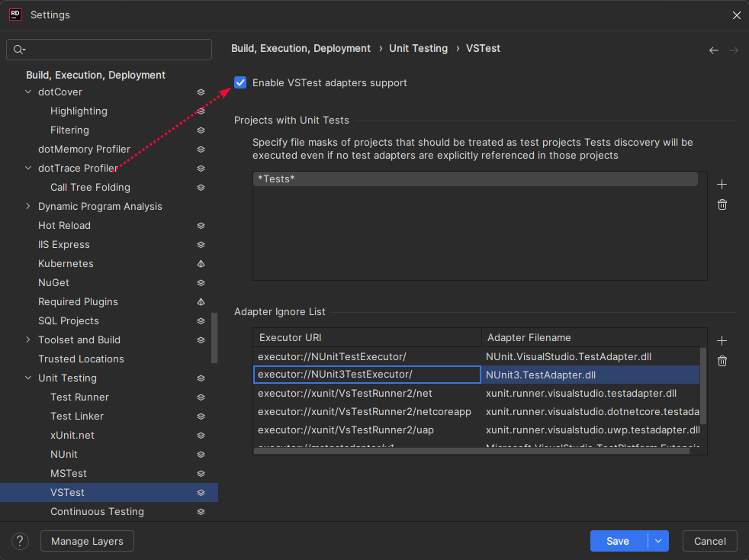Click the layer icon beside Kubernetes
Image resolution: width=749 pixels, height=560 pixels.
(x=201, y=264)
